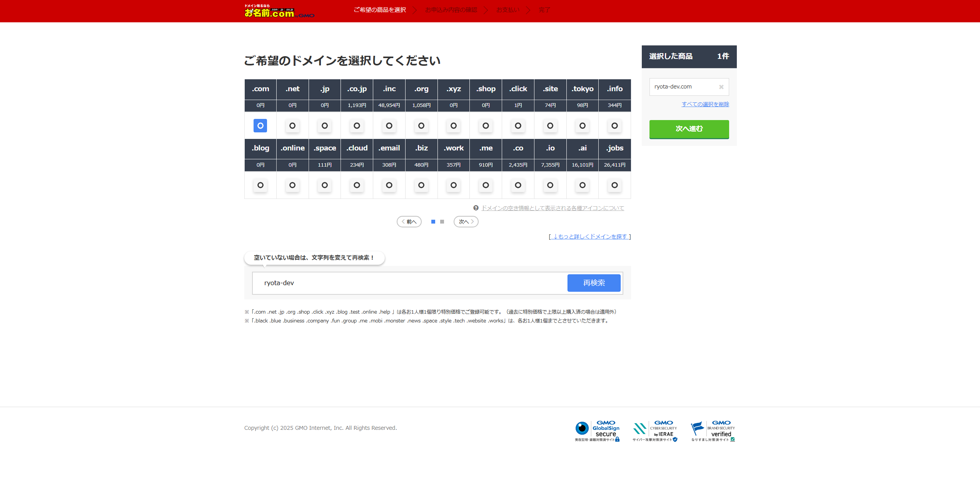Select the .io domain option
The height and width of the screenshot is (486, 980).
click(550, 185)
